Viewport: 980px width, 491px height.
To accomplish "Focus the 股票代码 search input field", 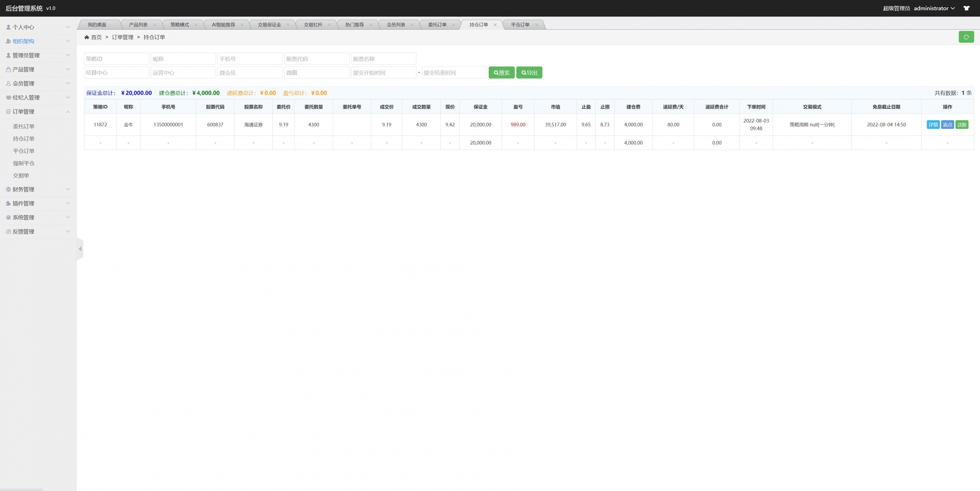I will [x=317, y=59].
